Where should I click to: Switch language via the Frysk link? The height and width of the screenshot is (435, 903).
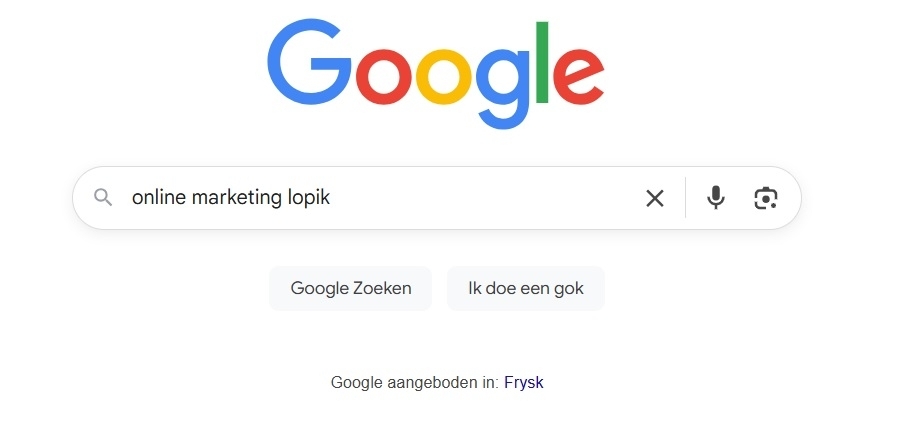point(524,382)
